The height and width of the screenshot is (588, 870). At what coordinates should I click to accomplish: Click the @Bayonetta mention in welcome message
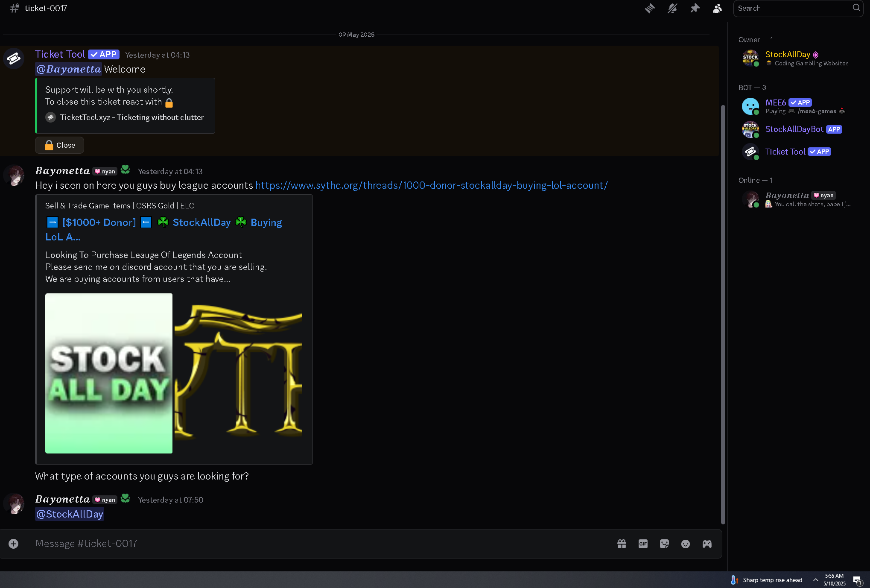click(68, 69)
